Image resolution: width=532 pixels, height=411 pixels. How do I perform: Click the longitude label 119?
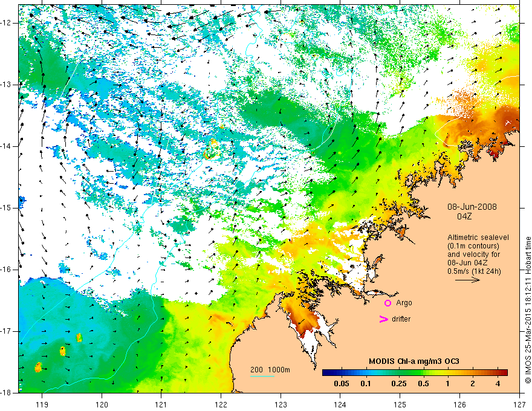(x=42, y=404)
